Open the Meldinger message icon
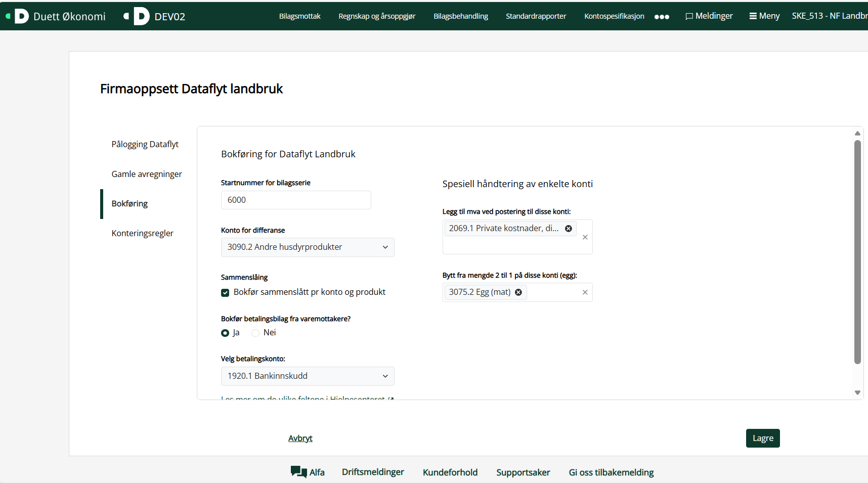868x483 pixels. [x=689, y=16]
